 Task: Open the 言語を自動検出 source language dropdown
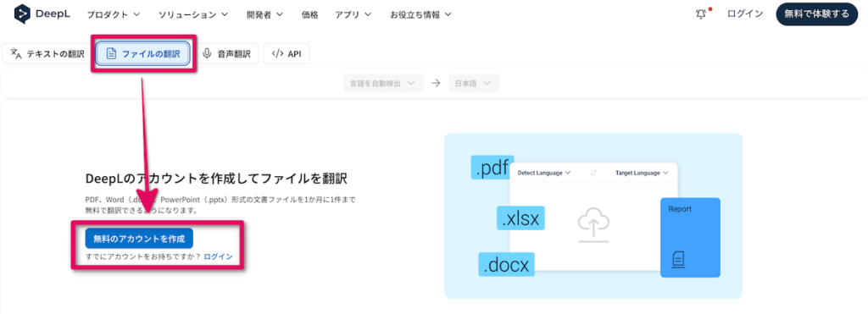pos(383,83)
